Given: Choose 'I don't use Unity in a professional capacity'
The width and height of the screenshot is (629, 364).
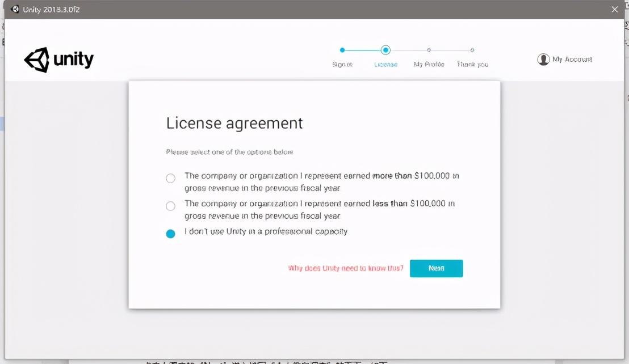Looking at the screenshot, I should (170, 234).
